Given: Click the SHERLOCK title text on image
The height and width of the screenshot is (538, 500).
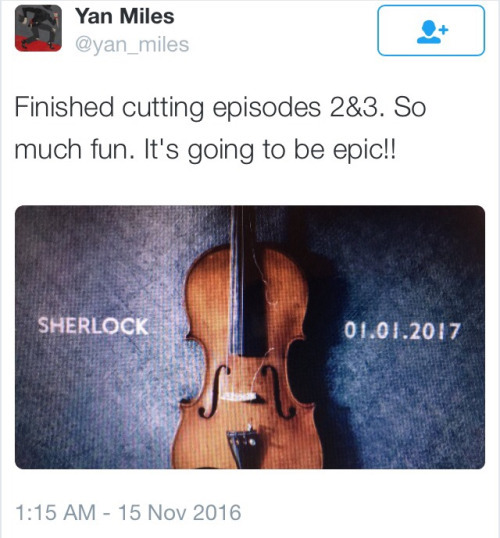Looking at the screenshot, I should pos(93,326).
